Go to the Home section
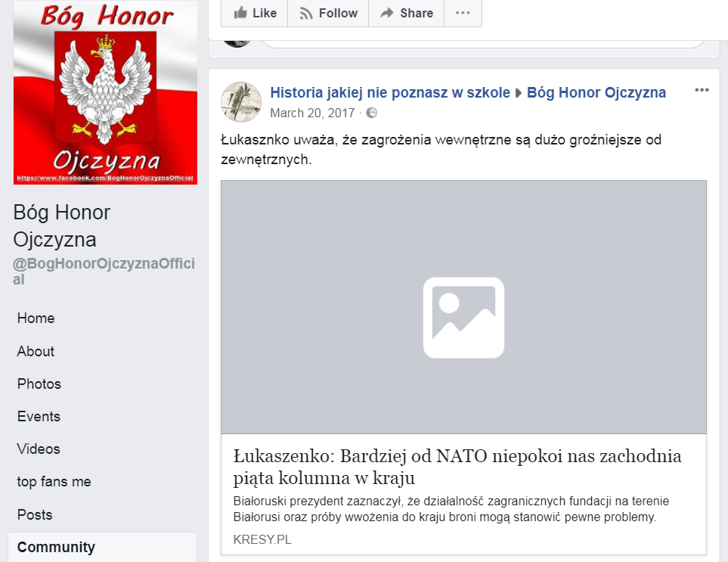This screenshot has width=728, height=562. coord(36,318)
